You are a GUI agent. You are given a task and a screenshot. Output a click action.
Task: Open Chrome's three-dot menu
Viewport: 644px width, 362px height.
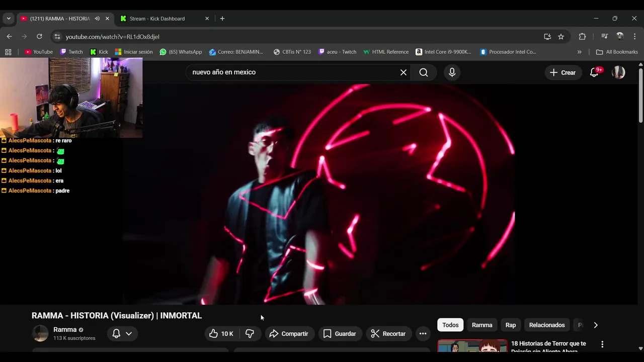635,37
